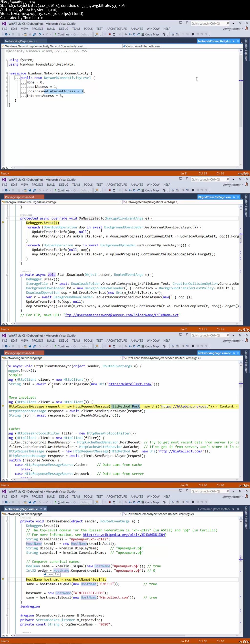
Task: Open the WINDOW menu in the HttpClientDemoAsync window
Action: [153, 341]
